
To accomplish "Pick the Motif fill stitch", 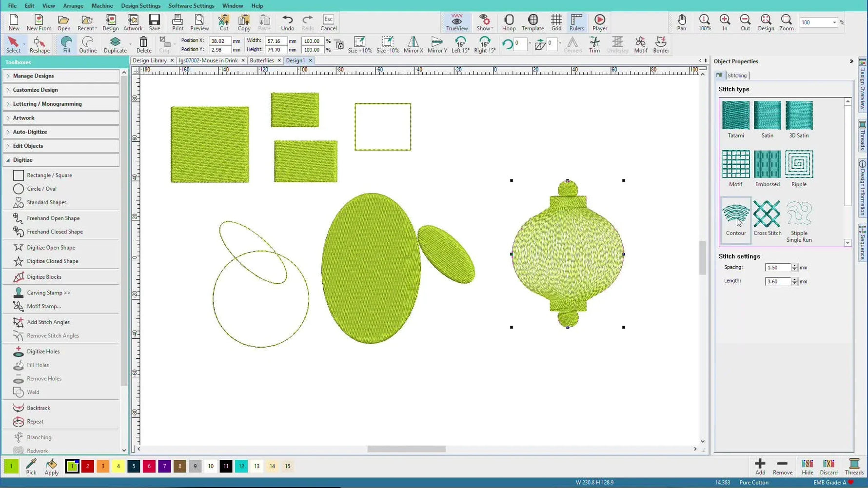I will [735, 168].
